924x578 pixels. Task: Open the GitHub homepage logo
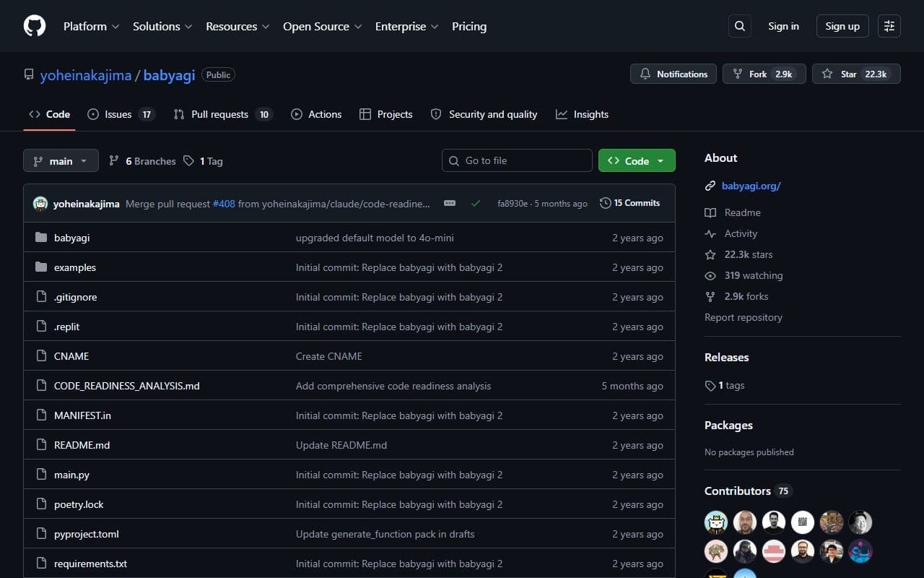point(35,26)
